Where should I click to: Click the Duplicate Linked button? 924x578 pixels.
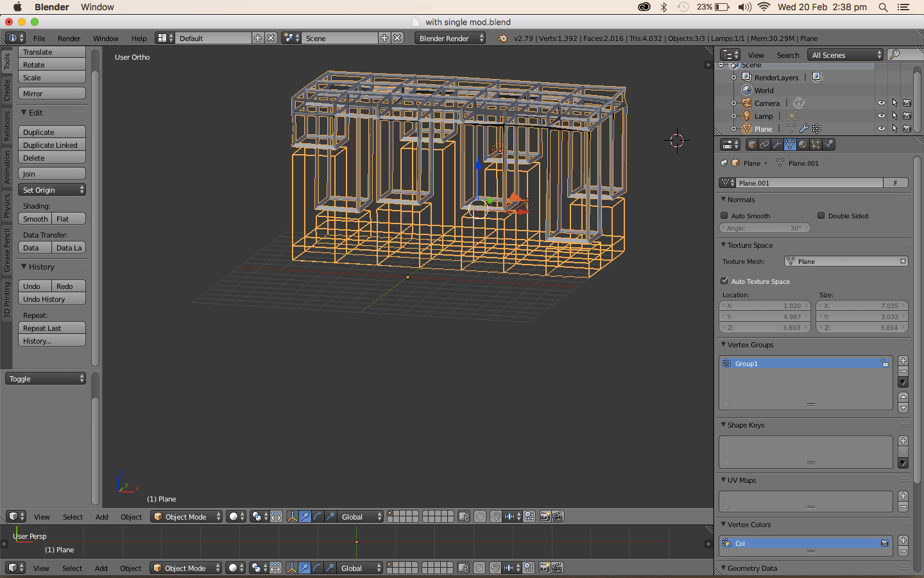(52, 144)
